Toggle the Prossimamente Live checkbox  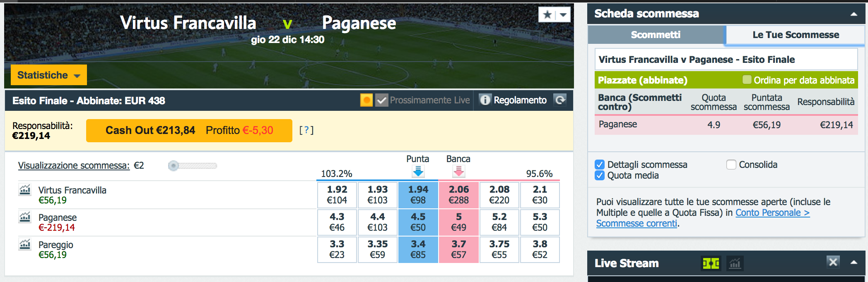[x=381, y=100]
